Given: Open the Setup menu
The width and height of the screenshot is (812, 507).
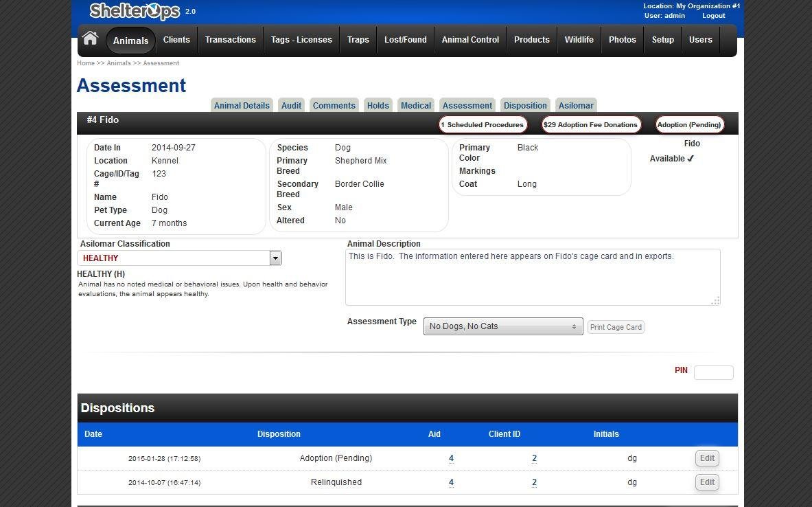Looking at the screenshot, I should coord(662,39).
